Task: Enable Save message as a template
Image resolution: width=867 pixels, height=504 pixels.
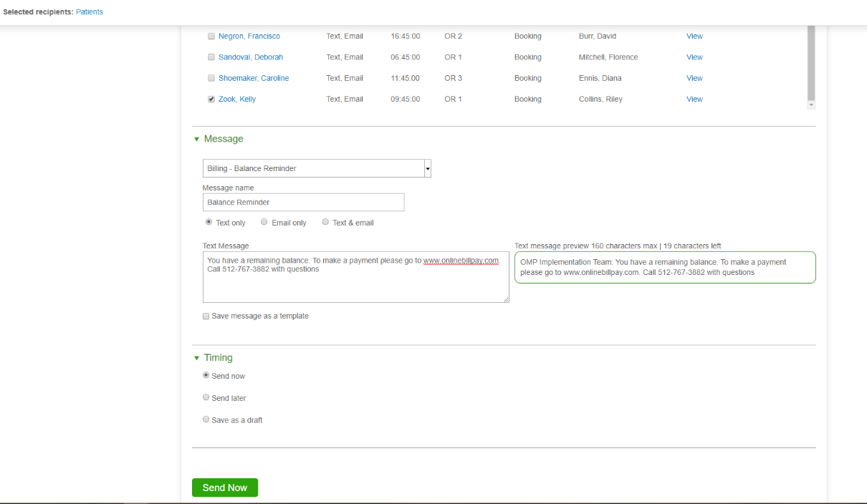Action: 206,316
